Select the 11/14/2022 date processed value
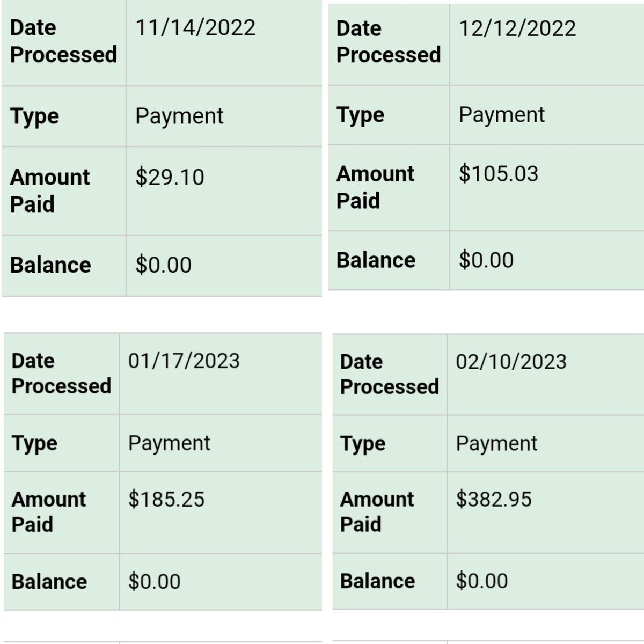This screenshot has height=644, width=644. [x=195, y=28]
